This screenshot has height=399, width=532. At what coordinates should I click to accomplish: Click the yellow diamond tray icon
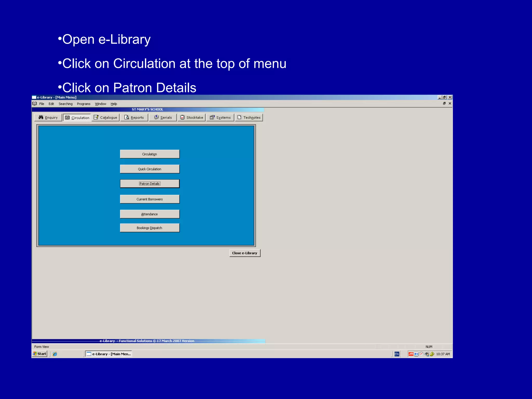pyautogui.click(x=432, y=354)
